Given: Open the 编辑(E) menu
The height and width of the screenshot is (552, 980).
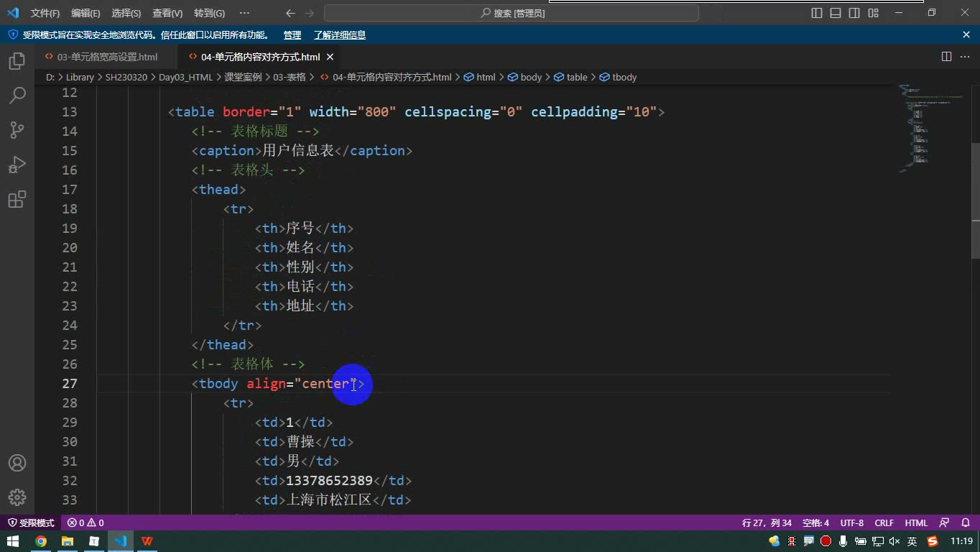Looking at the screenshot, I should coord(85,13).
